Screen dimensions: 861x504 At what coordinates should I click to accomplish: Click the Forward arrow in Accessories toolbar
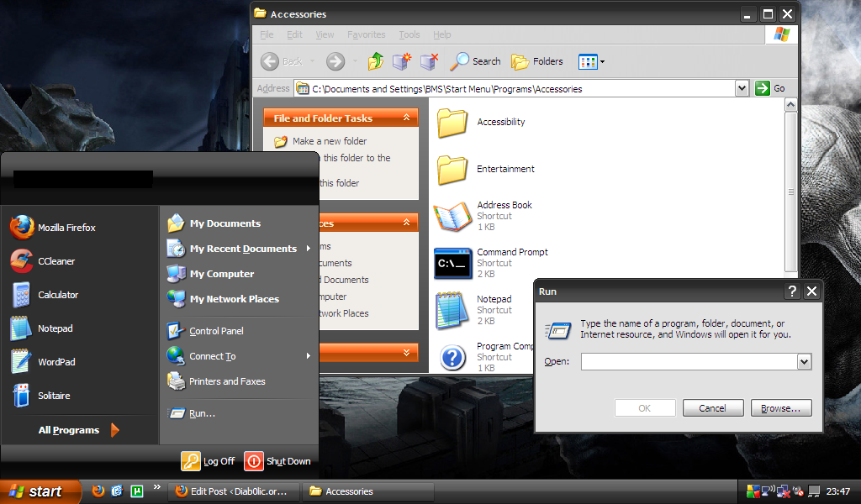(x=335, y=61)
